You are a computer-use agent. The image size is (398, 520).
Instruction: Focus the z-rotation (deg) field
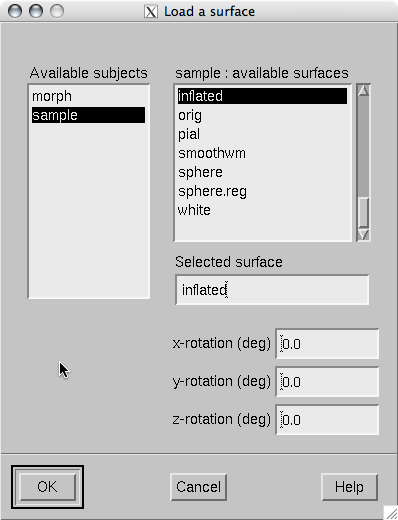(327, 420)
